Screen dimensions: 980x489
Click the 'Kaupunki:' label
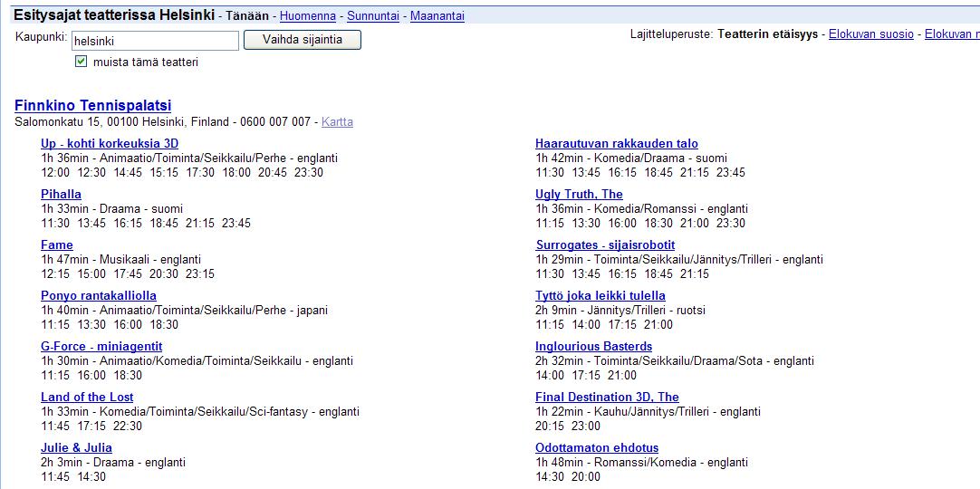pyautogui.click(x=41, y=37)
